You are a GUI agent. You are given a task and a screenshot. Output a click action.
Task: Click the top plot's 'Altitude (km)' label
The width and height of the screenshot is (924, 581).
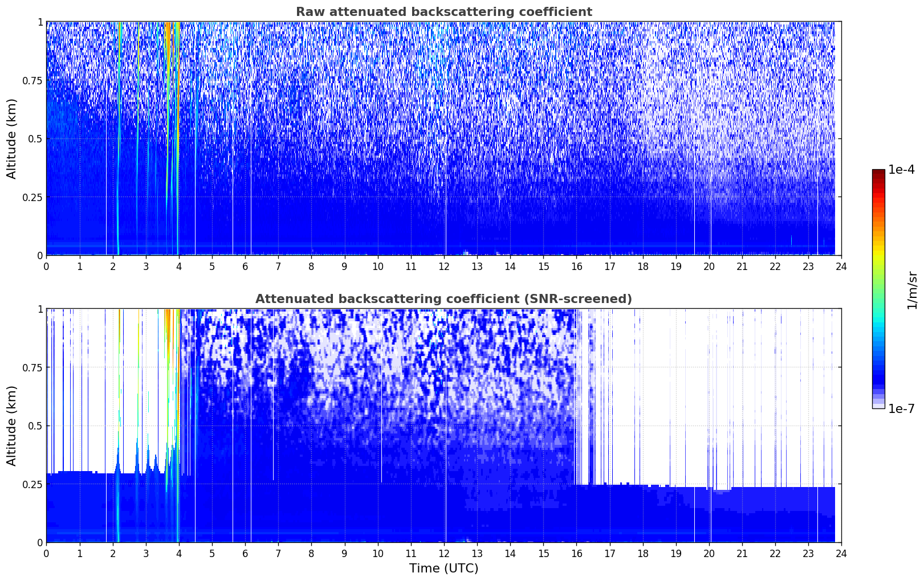point(12,138)
